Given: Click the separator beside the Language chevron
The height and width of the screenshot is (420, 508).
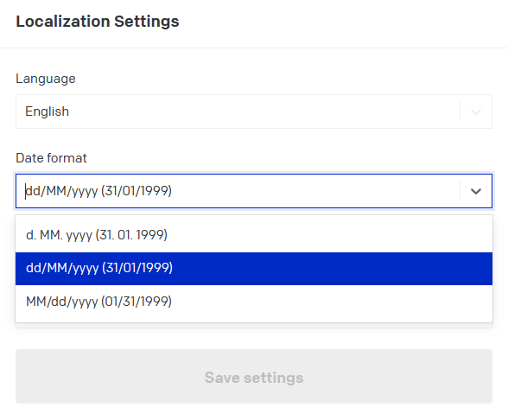Looking at the screenshot, I should pos(460,111).
